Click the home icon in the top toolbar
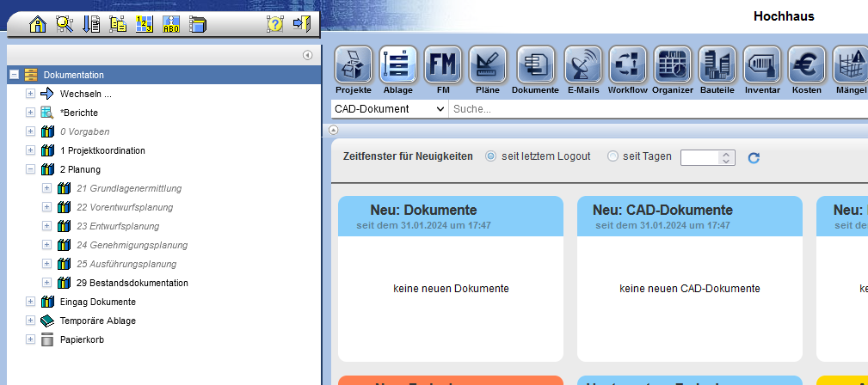 (38, 24)
